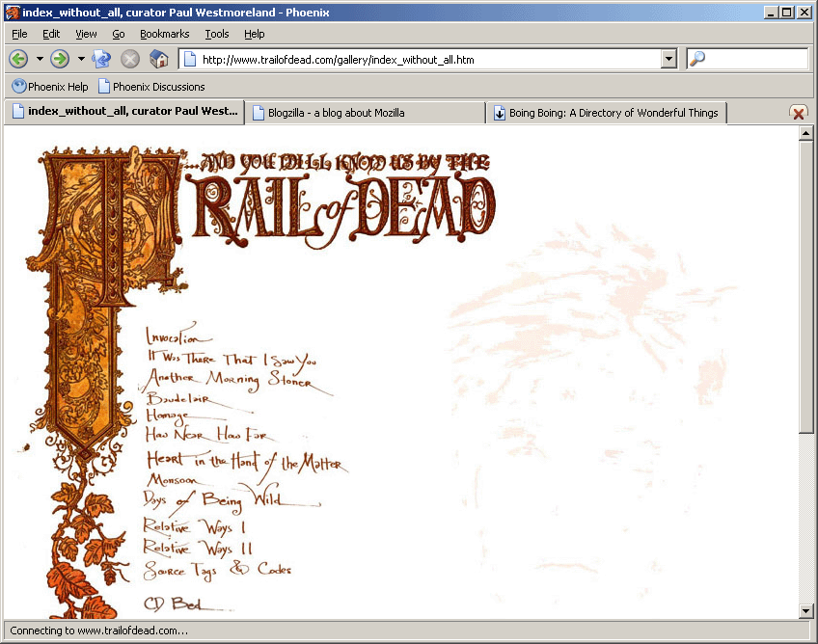Open the Forward history dropdown arrow
818x644 pixels.
[x=81, y=59]
